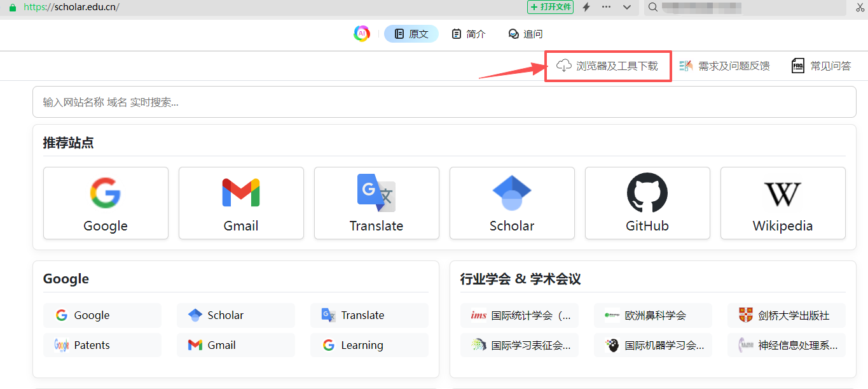Open the three-dots more menu in browser bar

click(x=607, y=7)
